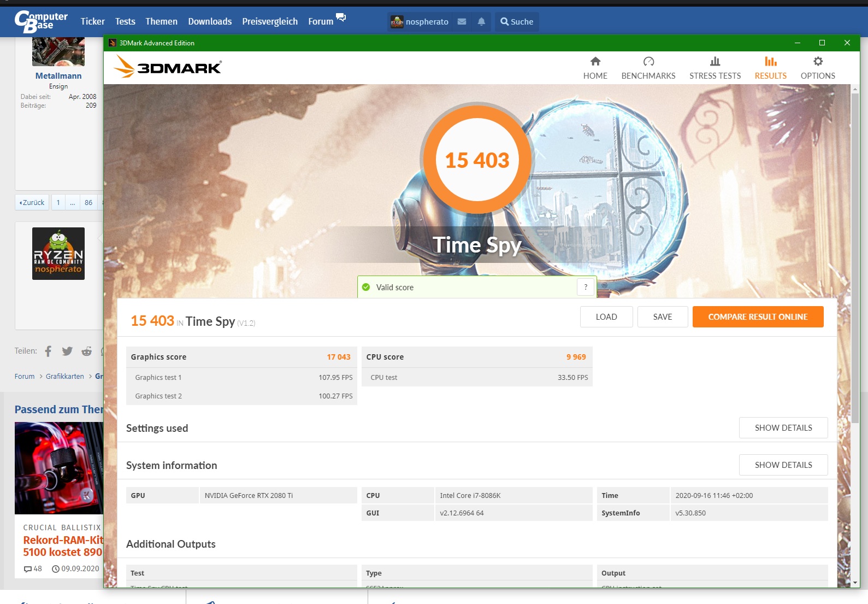Click the NVIDIA GeForce RTX 2080 Ti value

[249, 495]
